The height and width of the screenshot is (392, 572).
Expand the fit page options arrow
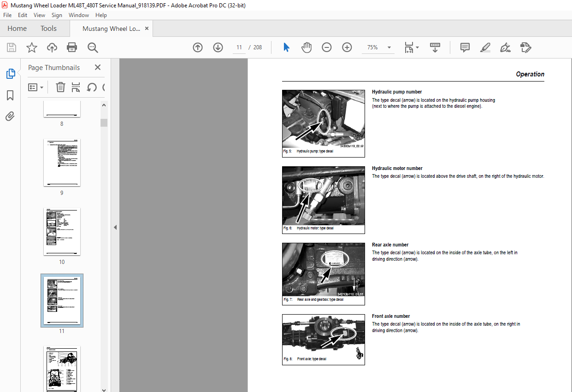click(418, 47)
